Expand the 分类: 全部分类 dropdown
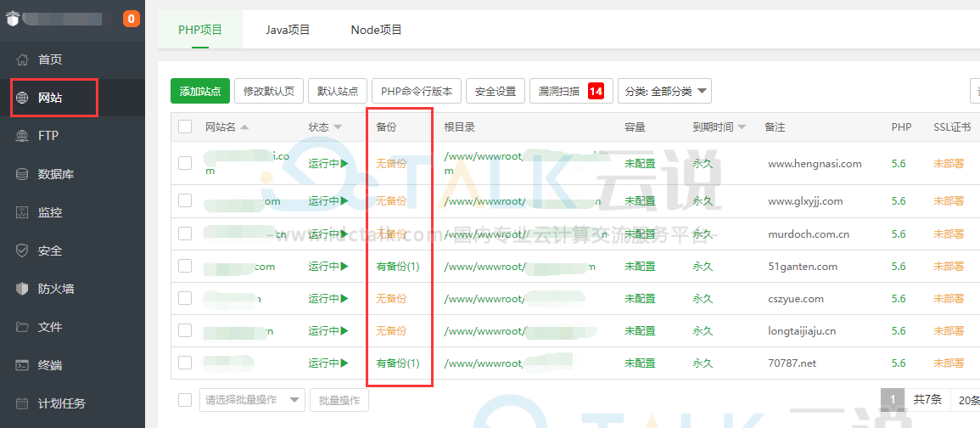Screen dimensions: 980x428 point(664,92)
